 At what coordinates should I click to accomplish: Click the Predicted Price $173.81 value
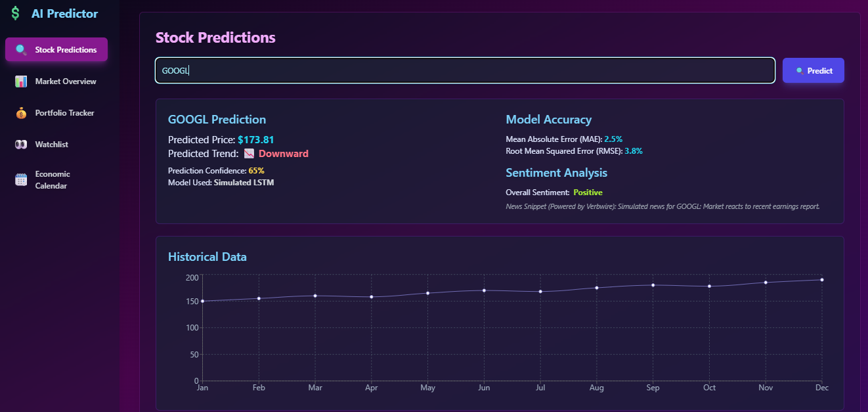(x=255, y=139)
